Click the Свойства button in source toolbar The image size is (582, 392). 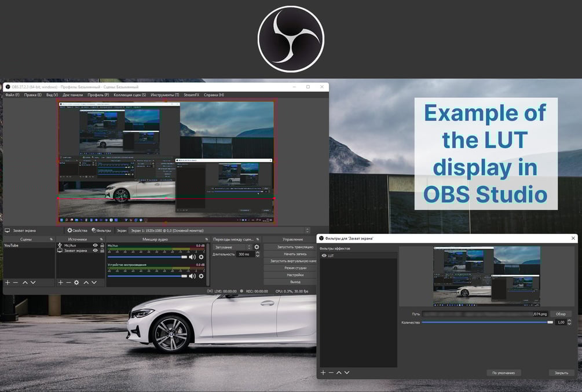tap(77, 230)
